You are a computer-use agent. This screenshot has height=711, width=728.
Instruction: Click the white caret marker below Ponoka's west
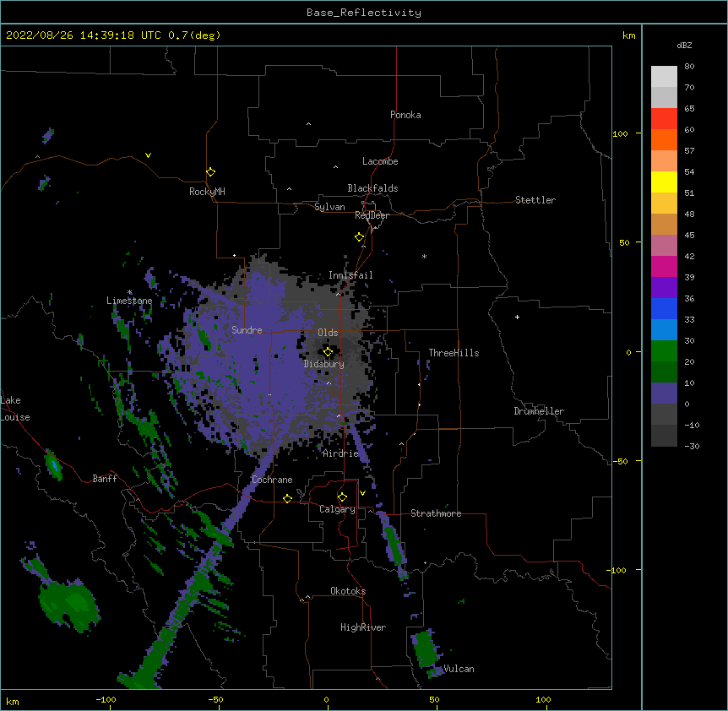(x=308, y=124)
